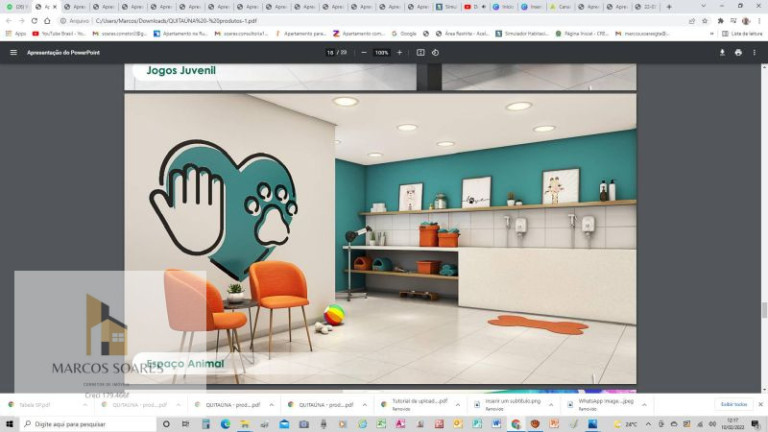Expand options for Tabela SP.pdf download
This screenshot has height=432, width=768.
coord(85,405)
